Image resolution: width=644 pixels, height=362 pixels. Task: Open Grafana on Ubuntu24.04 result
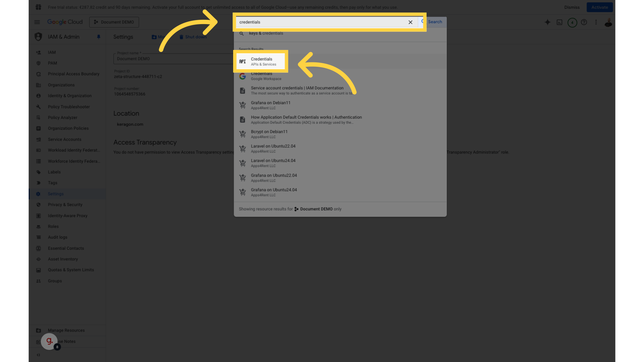[x=340, y=192]
